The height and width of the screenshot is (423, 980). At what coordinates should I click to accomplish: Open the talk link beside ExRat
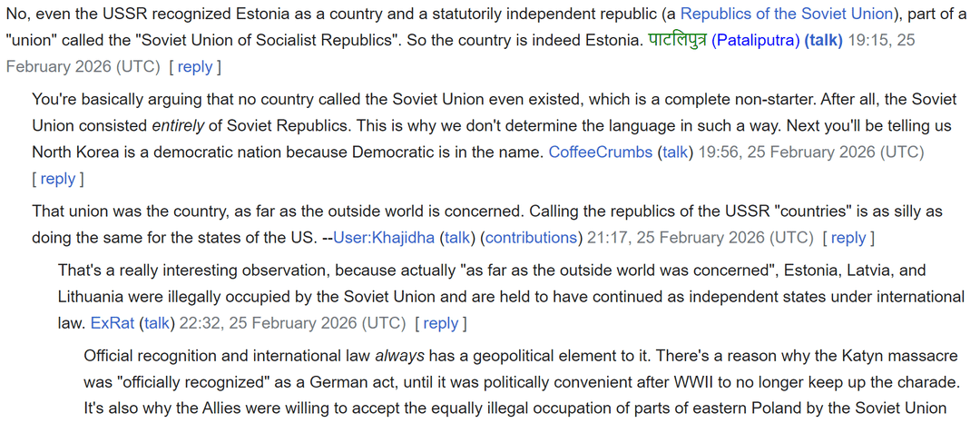(157, 323)
